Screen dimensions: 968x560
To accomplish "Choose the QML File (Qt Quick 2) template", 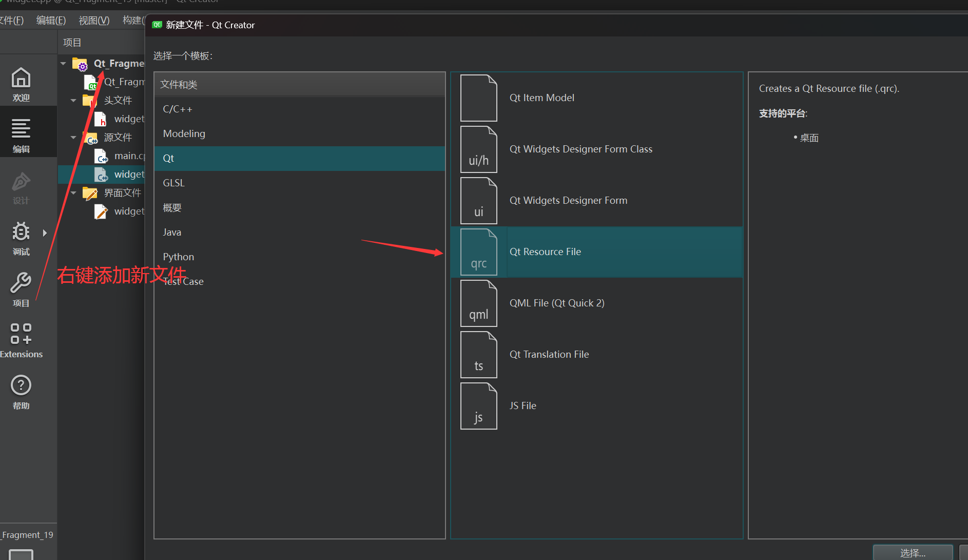I will click(x=597, y=303).
